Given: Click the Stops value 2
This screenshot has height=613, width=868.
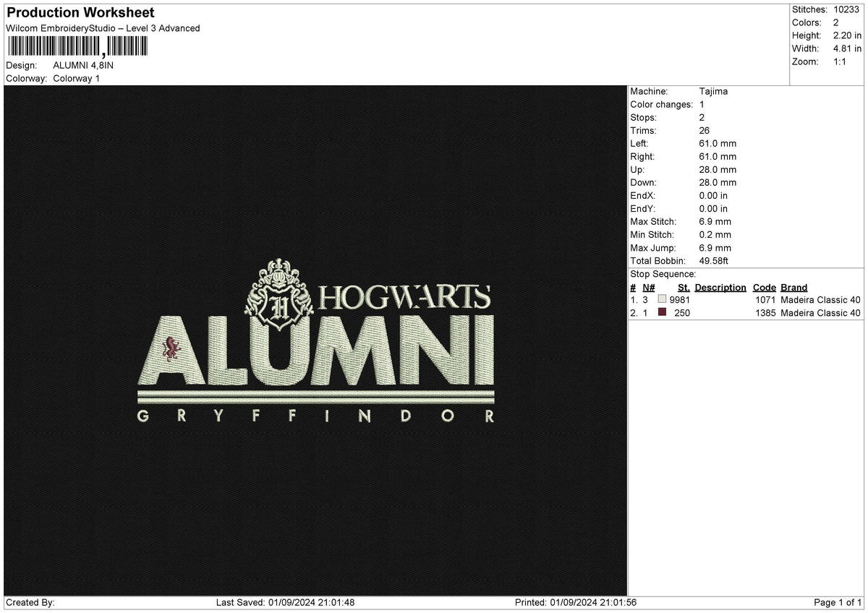Looking at the screenshot, I should pos(702,117).
